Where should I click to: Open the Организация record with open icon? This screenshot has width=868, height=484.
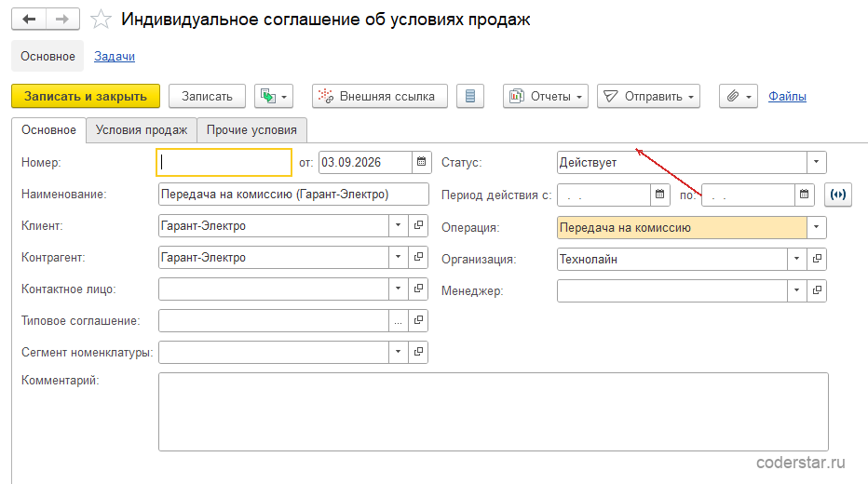pos(817,259)
